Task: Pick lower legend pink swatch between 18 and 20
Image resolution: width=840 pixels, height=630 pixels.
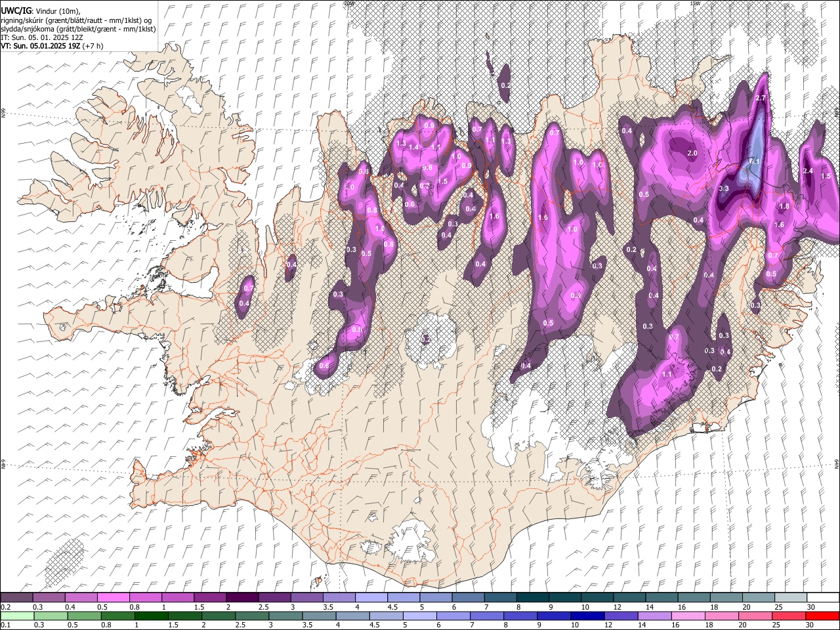Action: pos(722,616)
